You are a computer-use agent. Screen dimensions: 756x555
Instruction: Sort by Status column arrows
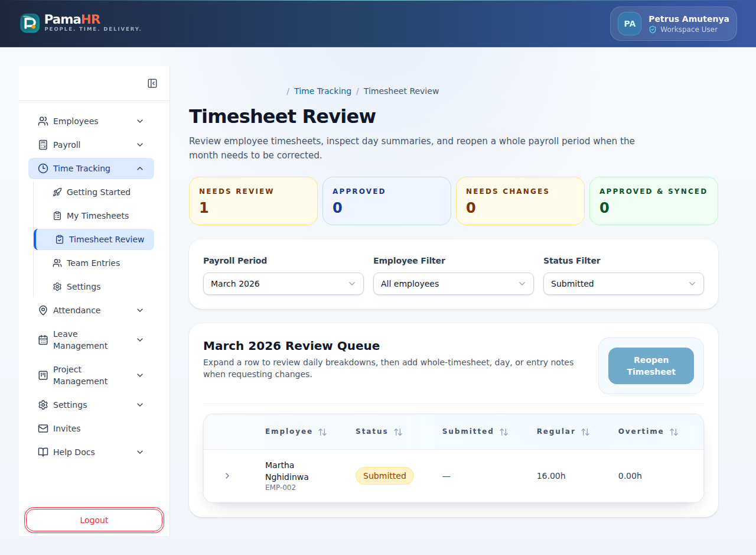398,432
